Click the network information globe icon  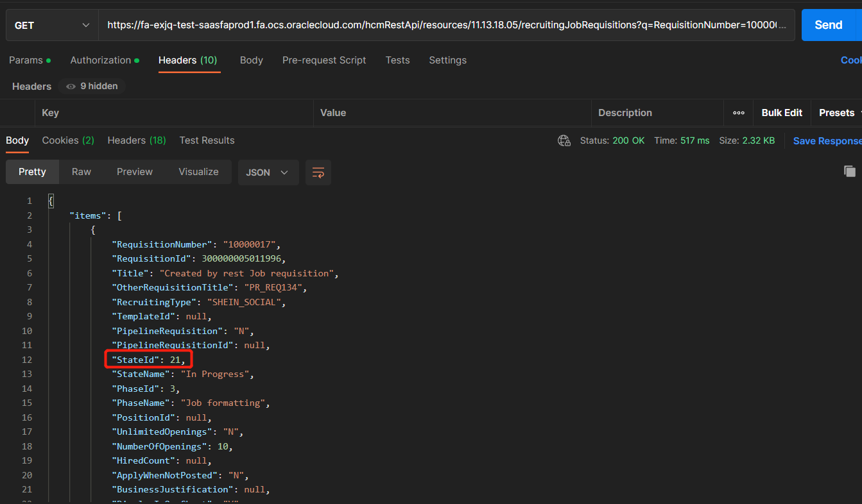coord(564,140)
